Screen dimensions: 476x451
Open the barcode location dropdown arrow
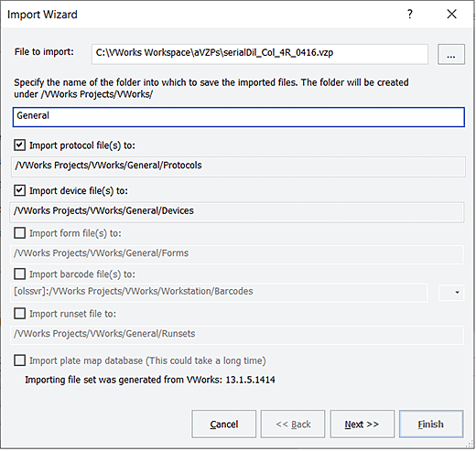[x=451, y=293]
